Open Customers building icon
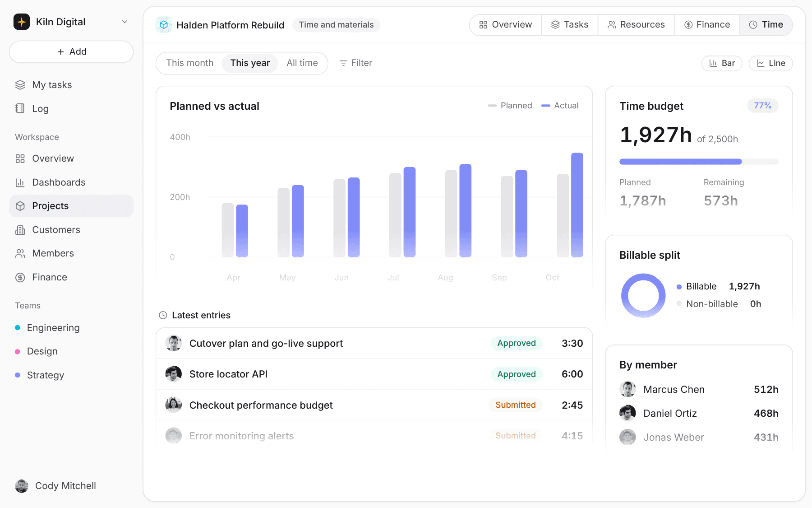The height and width of the screenshot is (508, 812). (20, 230)
